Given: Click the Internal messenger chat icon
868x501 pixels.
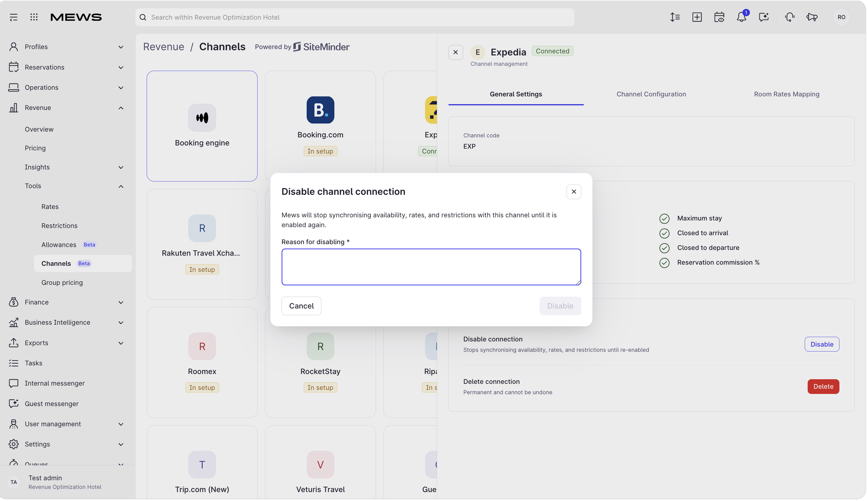Looking at the screenshot, I should [13, 383].
